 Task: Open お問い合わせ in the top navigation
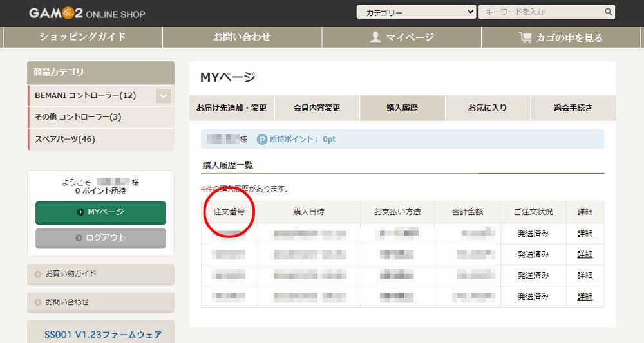242,37
